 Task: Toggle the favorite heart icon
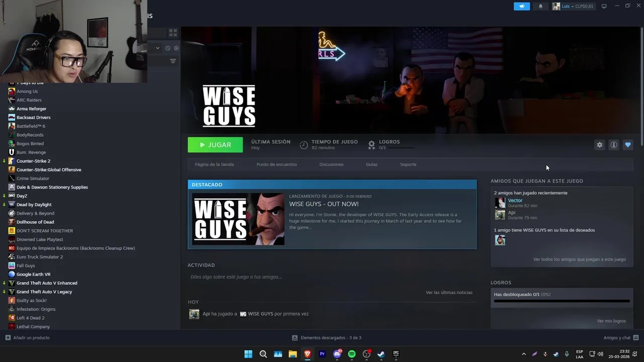[628, 145]
